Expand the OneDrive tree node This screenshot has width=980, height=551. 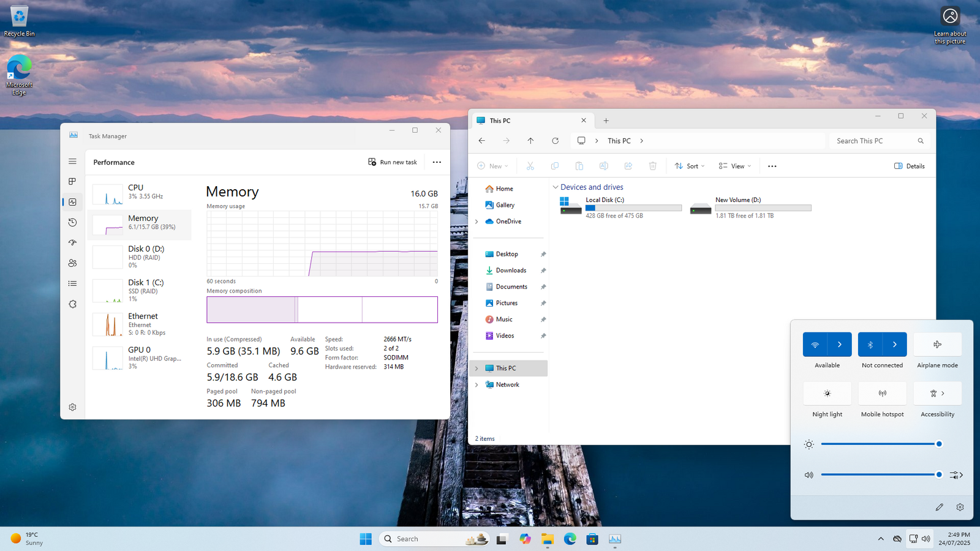tap(477, 222)
